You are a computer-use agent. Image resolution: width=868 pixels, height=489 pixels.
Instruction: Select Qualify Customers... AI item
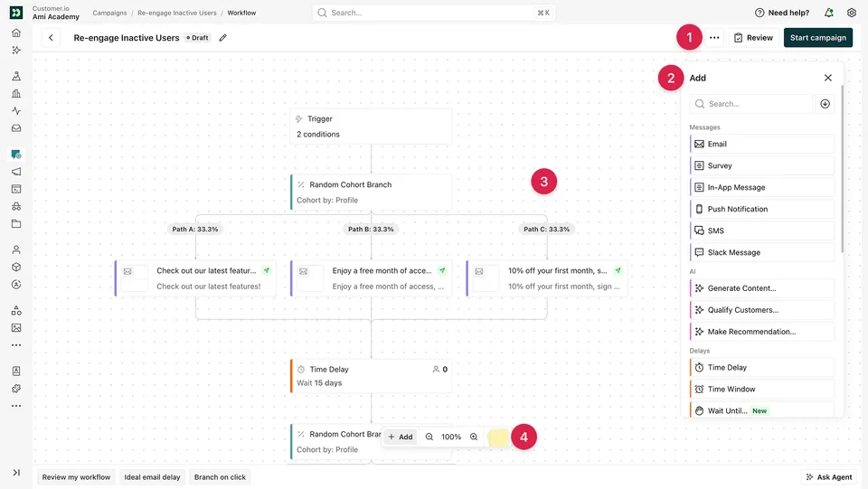(x=761, y=310)
